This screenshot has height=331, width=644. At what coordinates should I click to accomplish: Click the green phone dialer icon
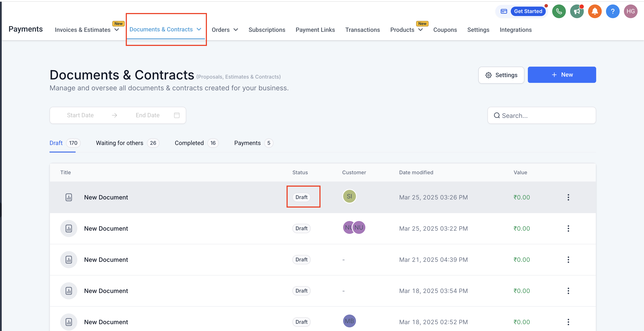click(559, 11)
